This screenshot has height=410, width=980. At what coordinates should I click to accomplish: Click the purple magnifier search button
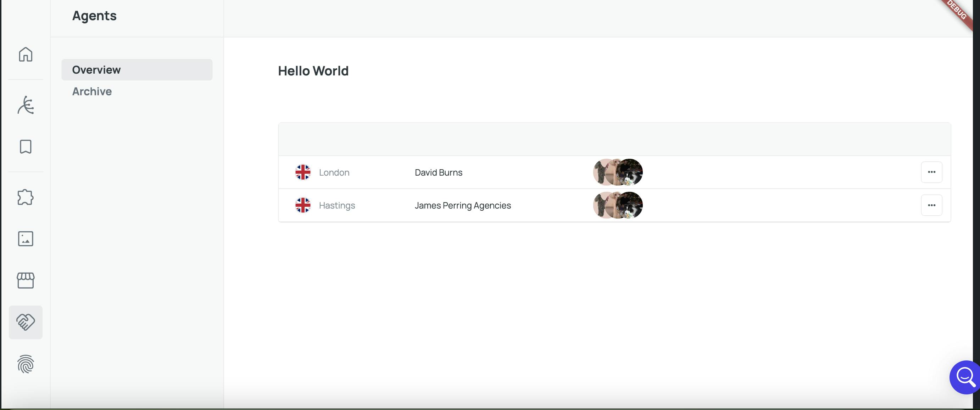(x=965, y=377)
